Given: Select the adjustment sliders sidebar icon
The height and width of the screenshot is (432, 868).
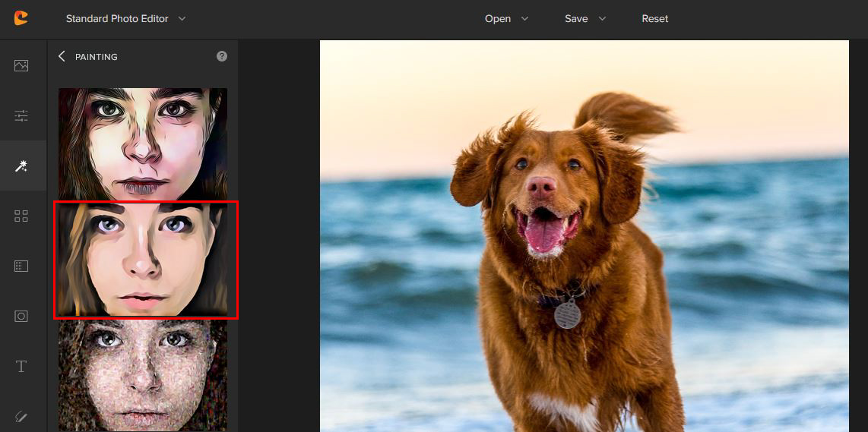Looking at the screenshot, I should tap(21, 115).
